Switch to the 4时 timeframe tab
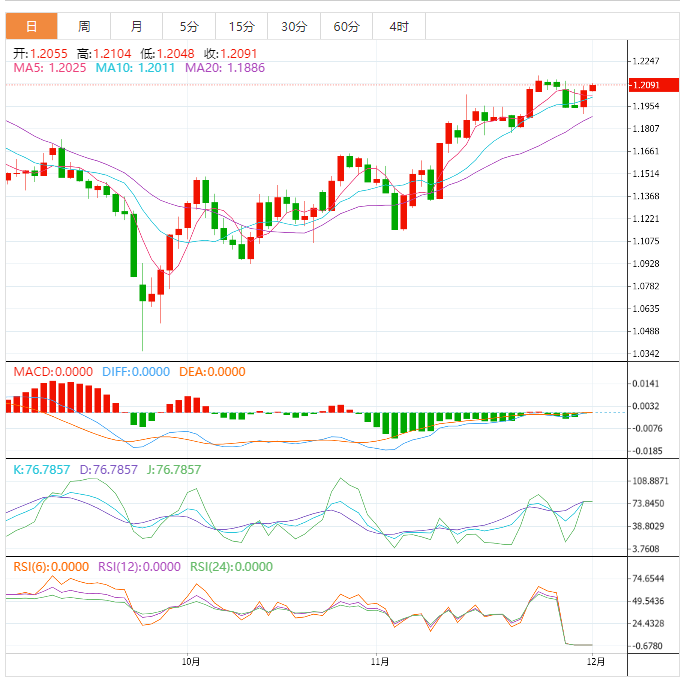Image resolution: width=688 pixels, height=678 pixels. (398, 26)
